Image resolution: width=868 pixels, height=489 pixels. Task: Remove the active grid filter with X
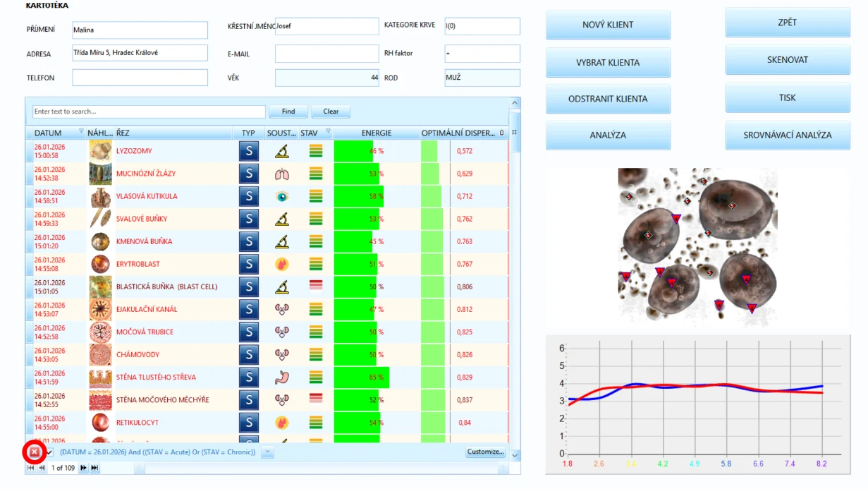[34, 452]
